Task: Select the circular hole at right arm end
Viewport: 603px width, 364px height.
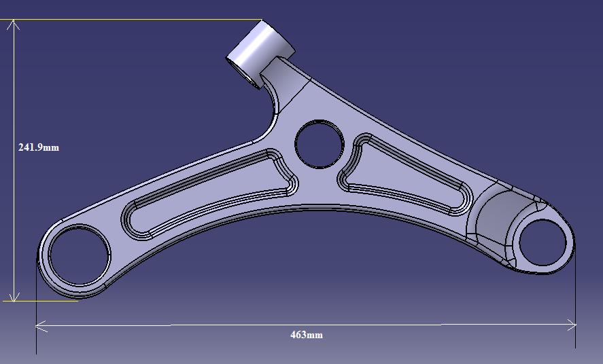Action: (x=542, y=242)
